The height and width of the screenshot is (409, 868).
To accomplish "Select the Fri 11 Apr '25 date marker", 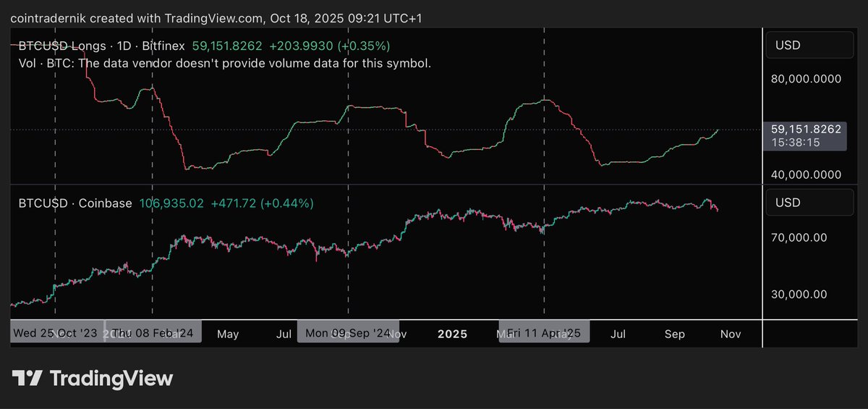I will tap(544, 333).
